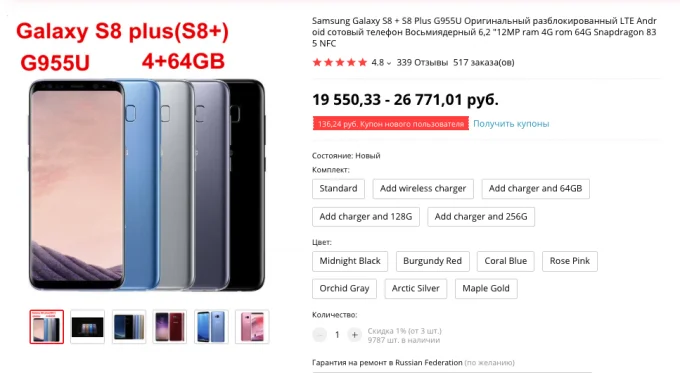Click the five-star rating icons
Screen dimensions: 680x373
340,62
